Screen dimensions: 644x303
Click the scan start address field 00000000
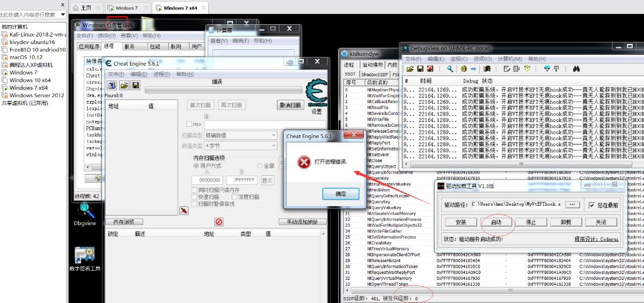207,180
